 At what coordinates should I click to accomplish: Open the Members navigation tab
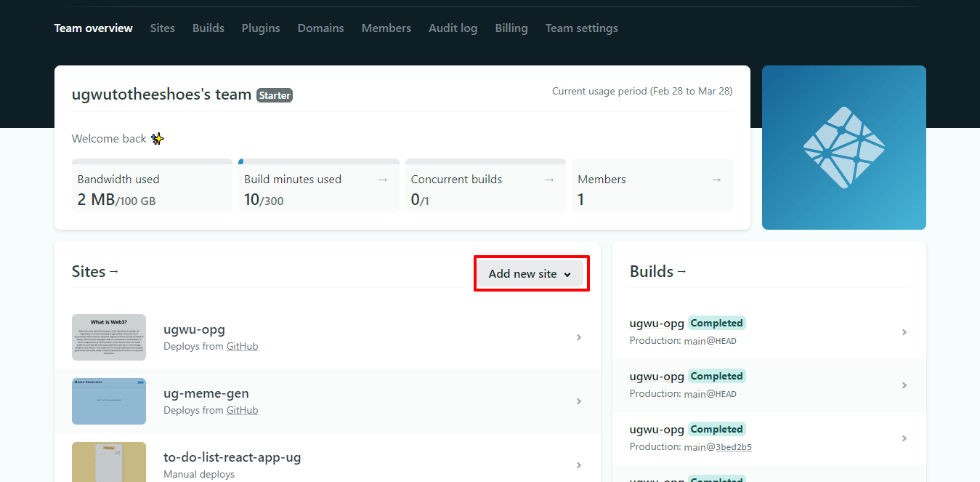(386, 28)
